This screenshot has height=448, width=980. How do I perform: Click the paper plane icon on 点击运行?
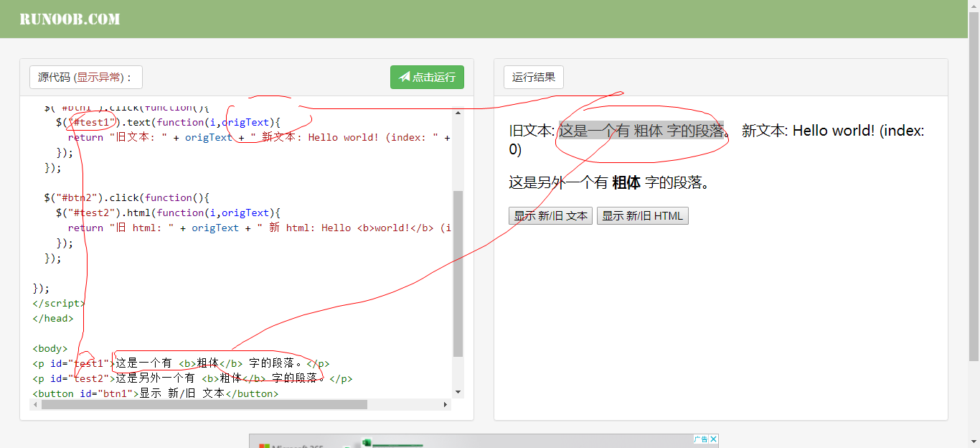[405, 77]
